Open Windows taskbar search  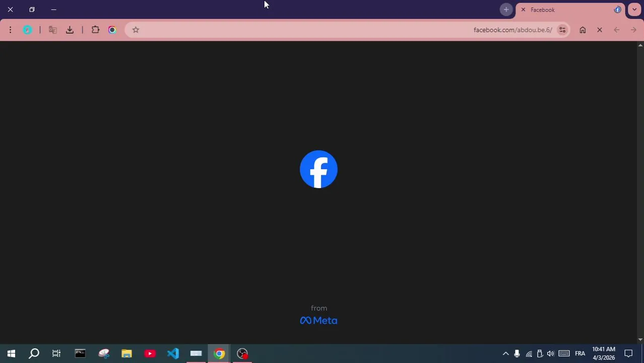(x=34, y=353)
